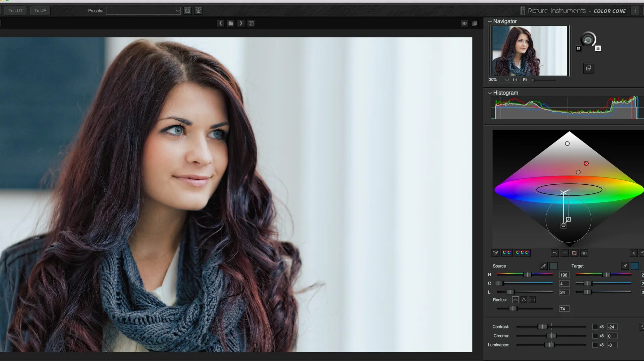Click the To UF button
This screenshot has height=362, width=644.
[x=40, y=11]
